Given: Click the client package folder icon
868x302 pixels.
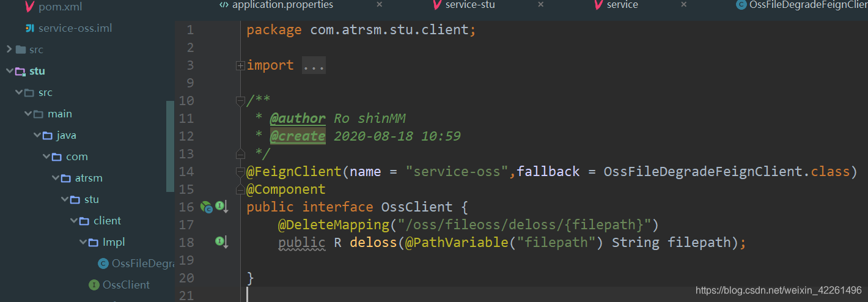Looking at the screenshot, I should (x=84, y=221).
